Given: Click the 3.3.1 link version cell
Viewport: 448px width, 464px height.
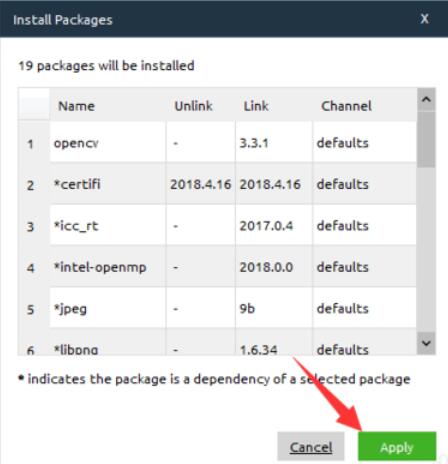Looking at the screenshot, I should pos(274,143).
